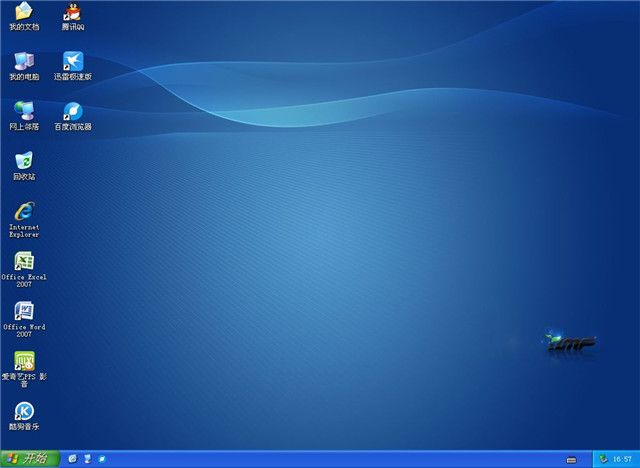The width and height of the screenshot is (640, 468).
Task: Select the 迅雷极速版 shortcut icon
Action: pyautogui.click(x=73, y=61)
